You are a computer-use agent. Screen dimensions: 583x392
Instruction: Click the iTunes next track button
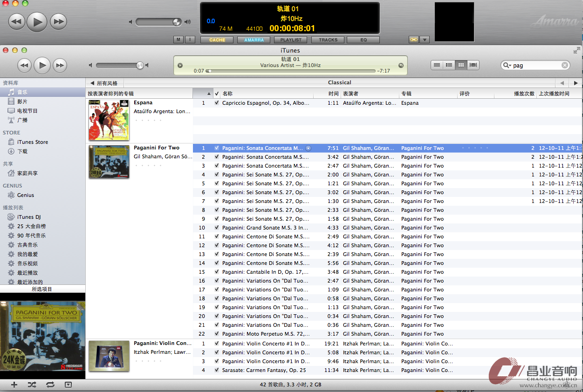click(x=60, y=65)
